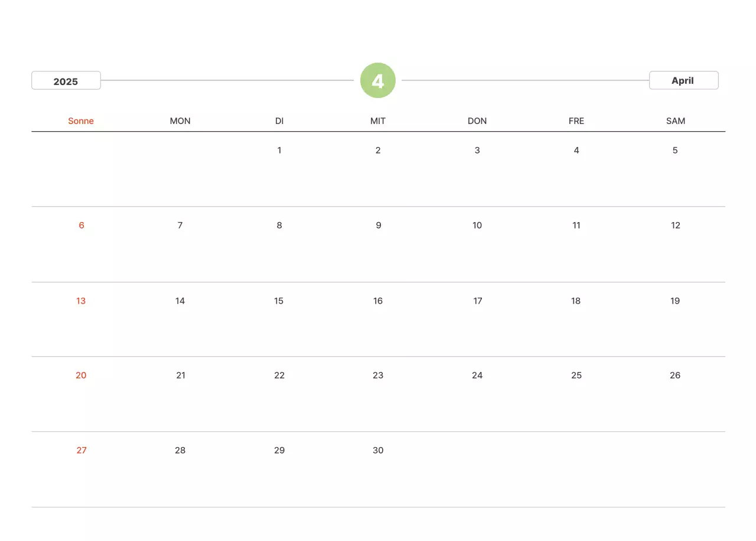This screenshot has height=541, width=756.
Task: Select the SAM weekday header
Action: click(x=676, y=121)
